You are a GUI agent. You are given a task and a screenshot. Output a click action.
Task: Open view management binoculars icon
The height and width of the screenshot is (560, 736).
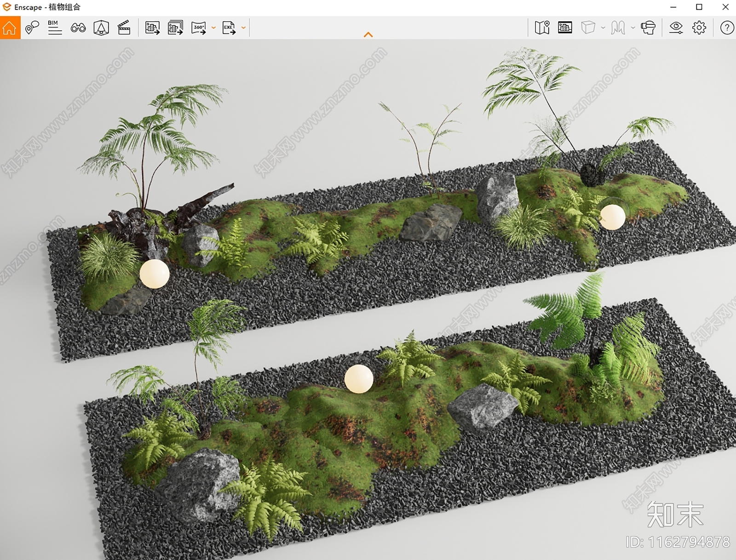tap(78, 28)
